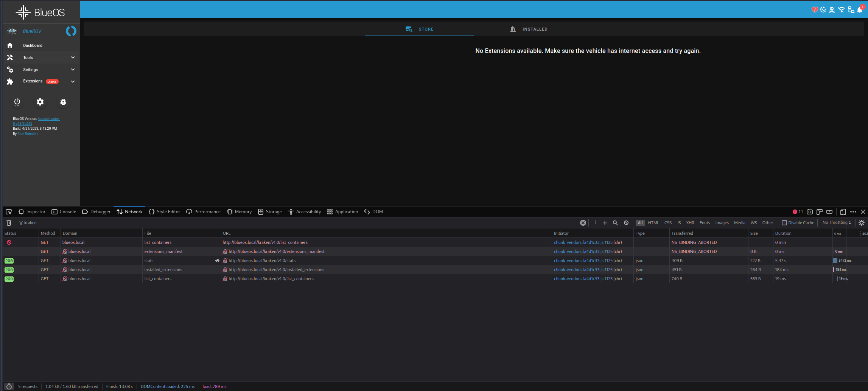Open the power/shutdown menu in Extensions panel
The width and height of the screenshot is (868, 391).
point(17,102)
